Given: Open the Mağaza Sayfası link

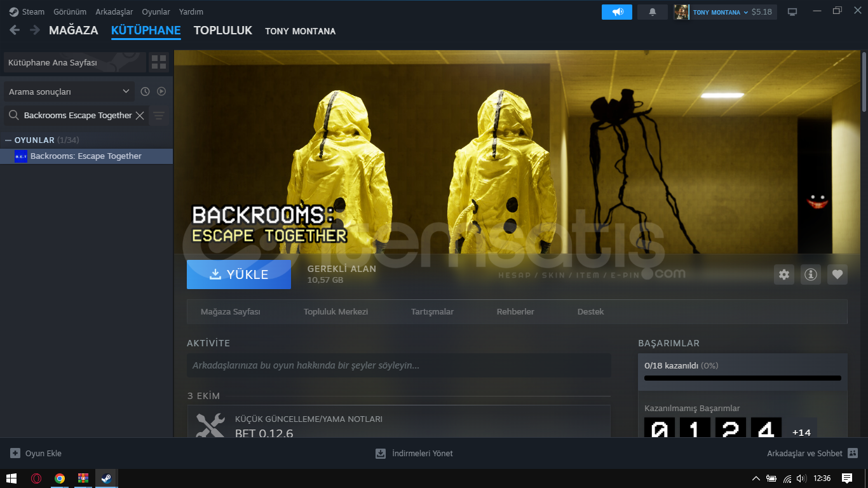Looking at the screenshot, I should [x=231, y=312].
